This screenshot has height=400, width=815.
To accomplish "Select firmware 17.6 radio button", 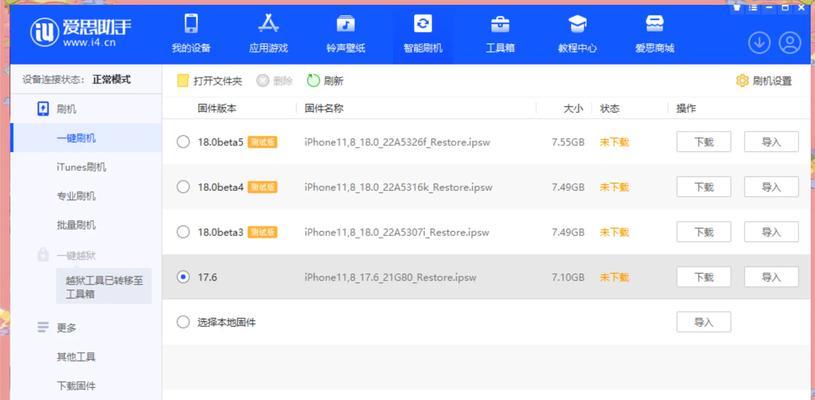I will pos(183,277).
